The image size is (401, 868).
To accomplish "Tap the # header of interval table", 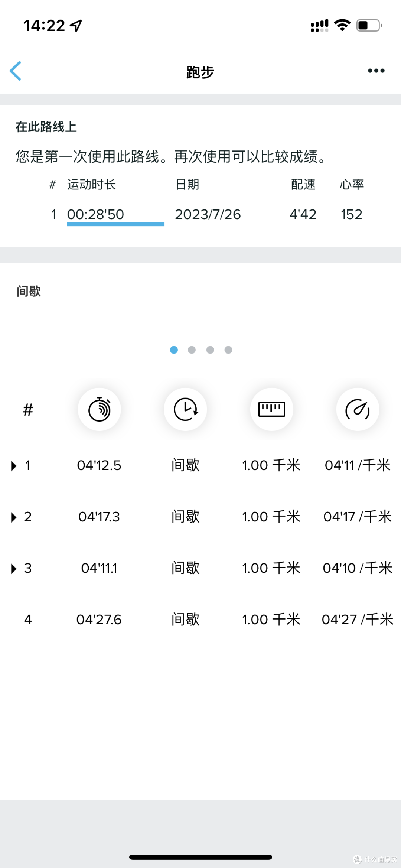I will (x=28, y=410).
